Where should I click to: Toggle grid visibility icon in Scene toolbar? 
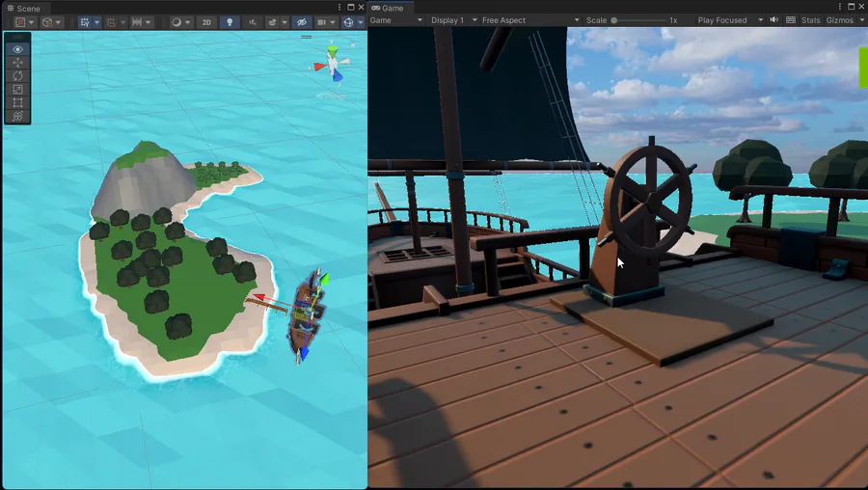[x=85, y=22]
